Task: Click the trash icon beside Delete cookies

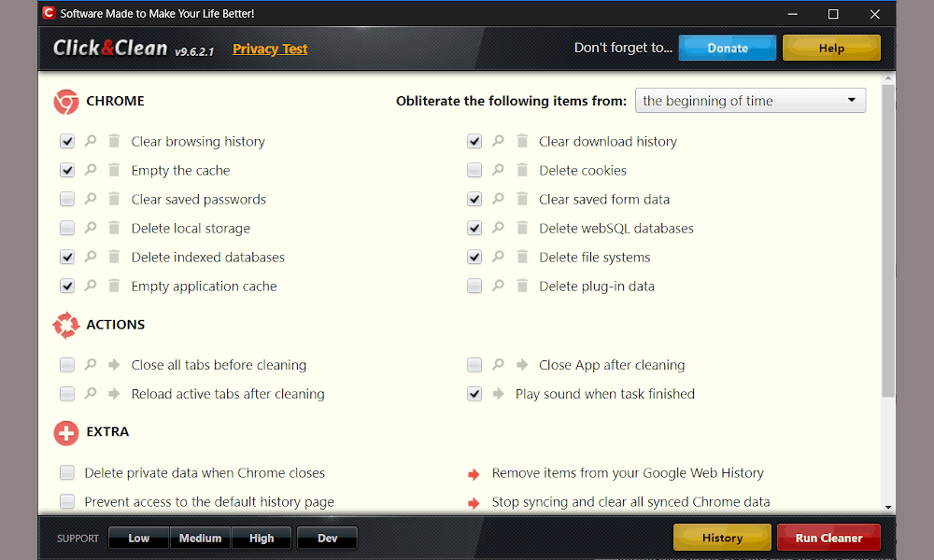Action: coord(522,170)
